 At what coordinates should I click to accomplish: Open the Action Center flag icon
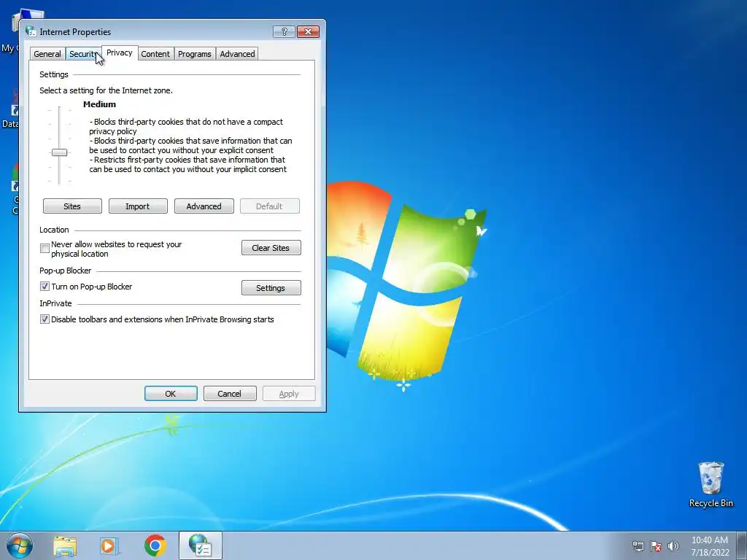pyautogui.click(x=656, y=546)
